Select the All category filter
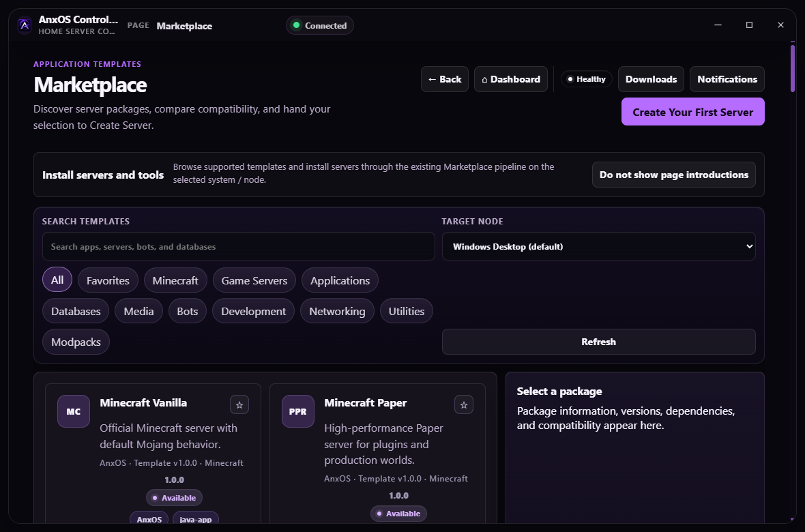Viewport: 805px width, 532px height. click(57, 280)
